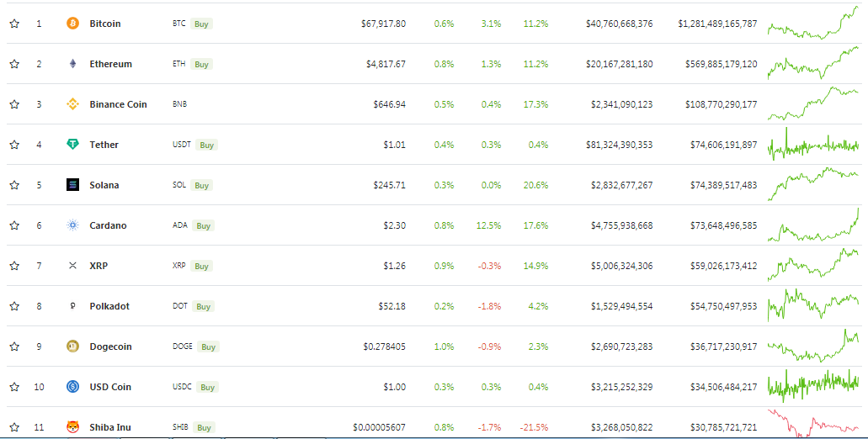View Shiba Inu's red sparkline chart

pos(812,426)
